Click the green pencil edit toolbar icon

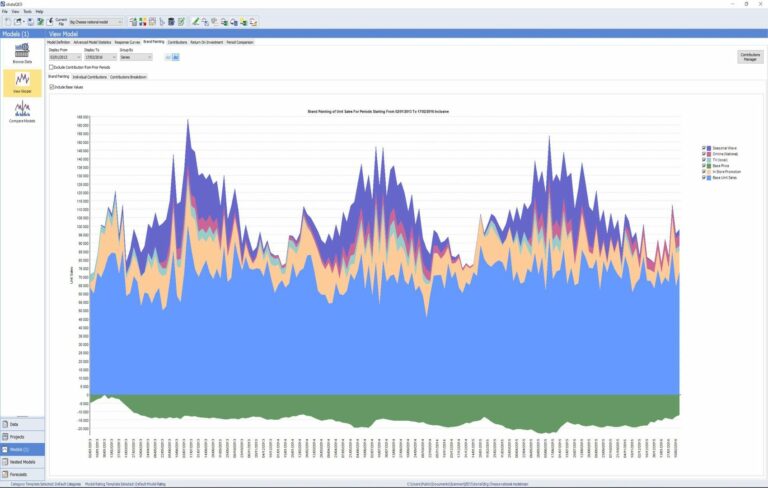coord(195,22)
